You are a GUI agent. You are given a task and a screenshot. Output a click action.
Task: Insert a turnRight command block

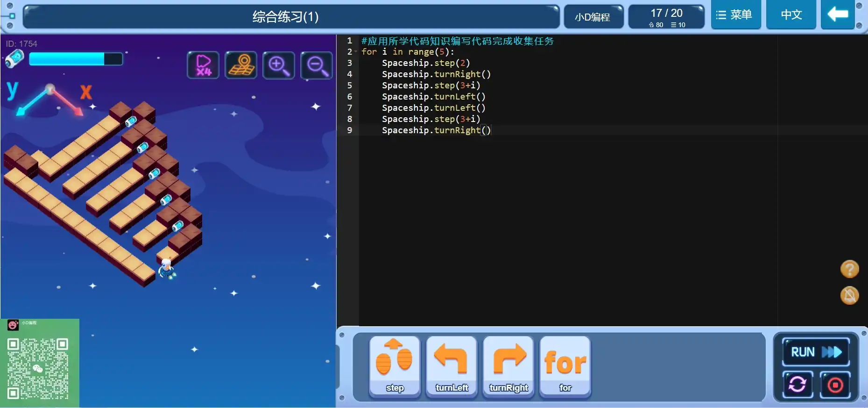508,367
